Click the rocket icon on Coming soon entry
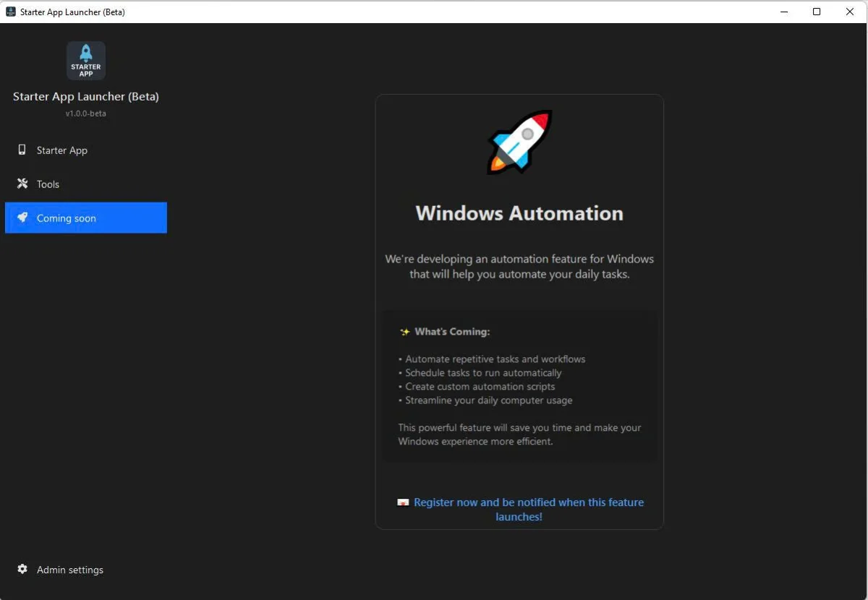Image resolution: width=868 pixels, height=600 pixels. [22, 218]
